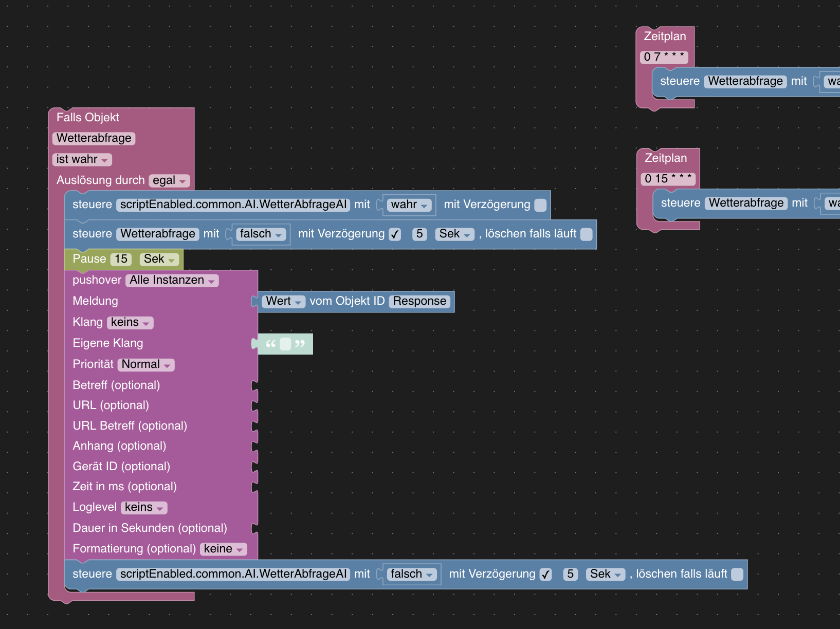Enable 'löschen falls läuft' on Wetterabfrage block
840x629 pixels.
(586, 234)
